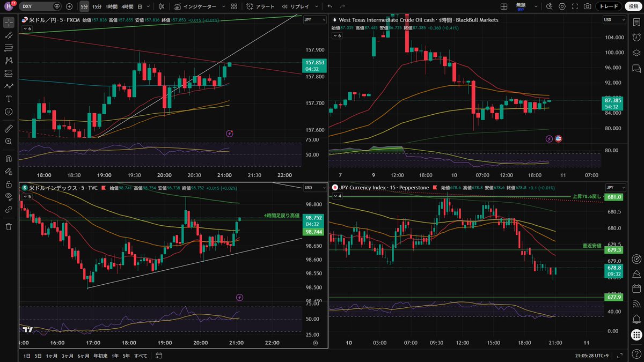Switch to the 15分 timeframe
Image resolution: width=644 pixels, height=362 pixels.
[x=97, y=6]
